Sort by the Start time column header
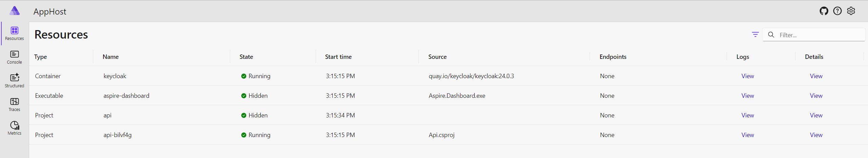The width and height of the screenshot is (868, 158). 338,57
